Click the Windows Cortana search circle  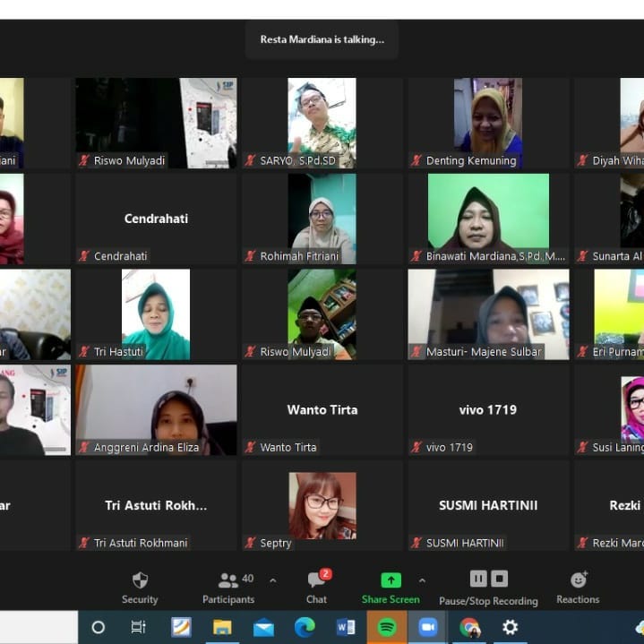[x=99, y=627]
